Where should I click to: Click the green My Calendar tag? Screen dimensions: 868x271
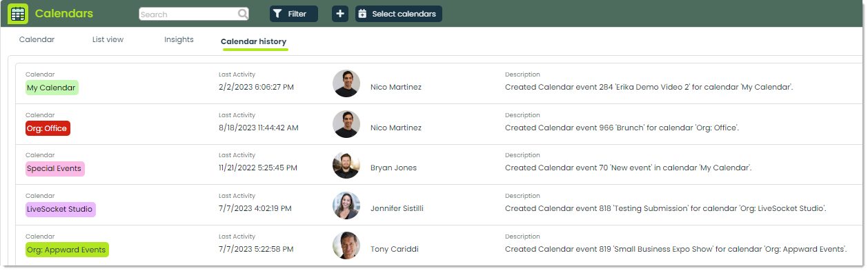click(52, 88)
